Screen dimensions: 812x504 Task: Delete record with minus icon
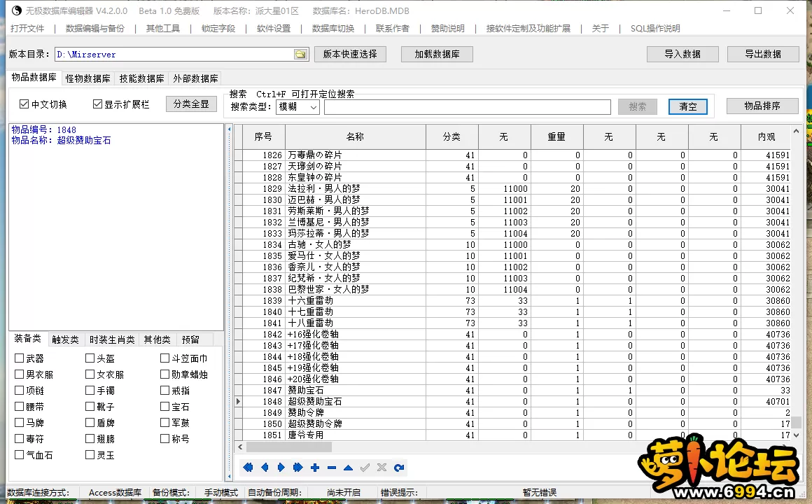pos(331,468)
